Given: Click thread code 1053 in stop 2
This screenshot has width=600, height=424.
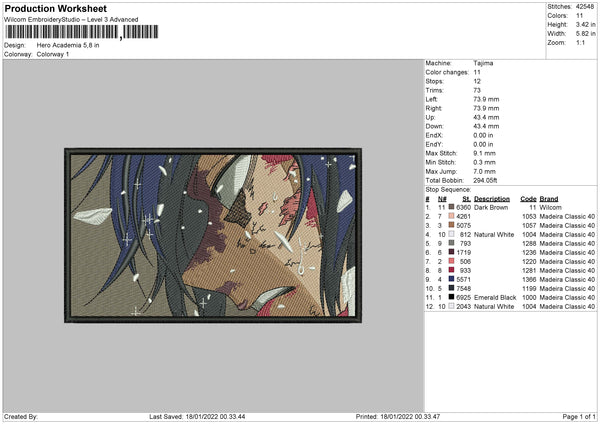Looking at the screenshot, I should pos(529,216).
